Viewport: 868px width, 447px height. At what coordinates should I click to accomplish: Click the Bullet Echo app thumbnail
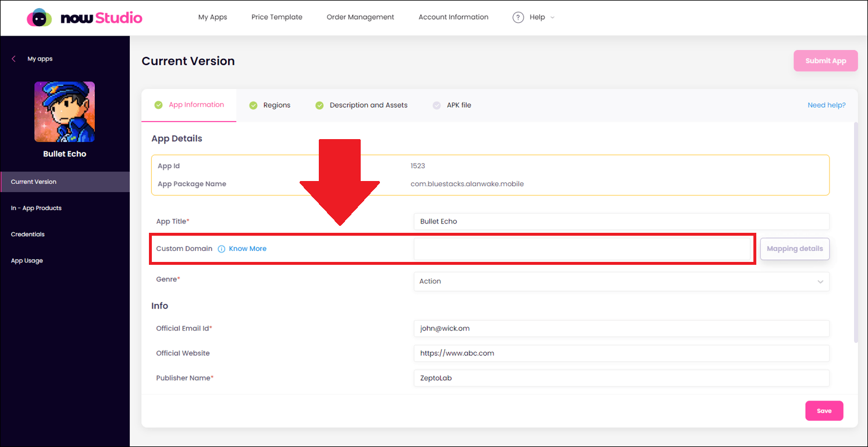[x=65, y=112]
